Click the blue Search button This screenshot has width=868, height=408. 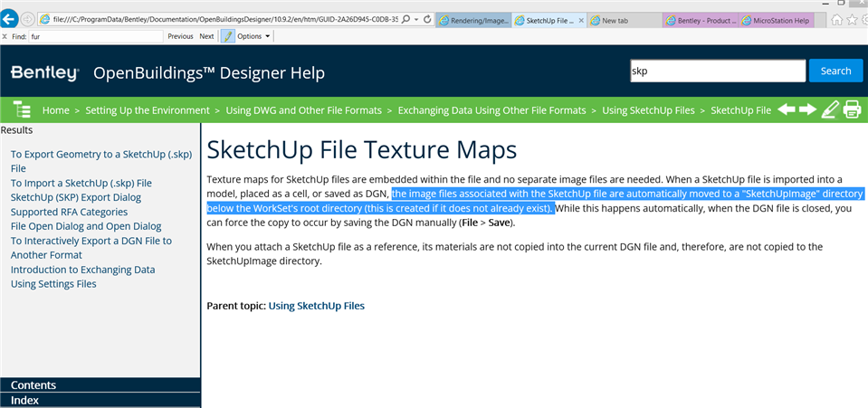836,71
